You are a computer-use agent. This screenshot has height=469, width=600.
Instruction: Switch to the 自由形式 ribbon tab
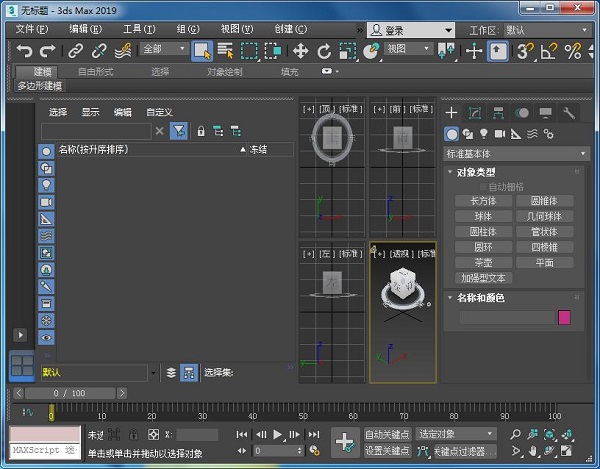point(97,71)
